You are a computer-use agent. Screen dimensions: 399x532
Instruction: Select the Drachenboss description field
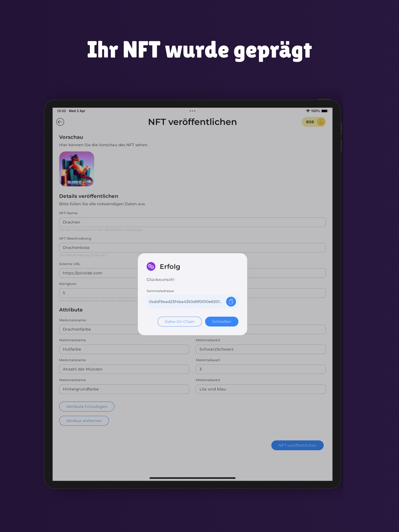pos(192,248)
